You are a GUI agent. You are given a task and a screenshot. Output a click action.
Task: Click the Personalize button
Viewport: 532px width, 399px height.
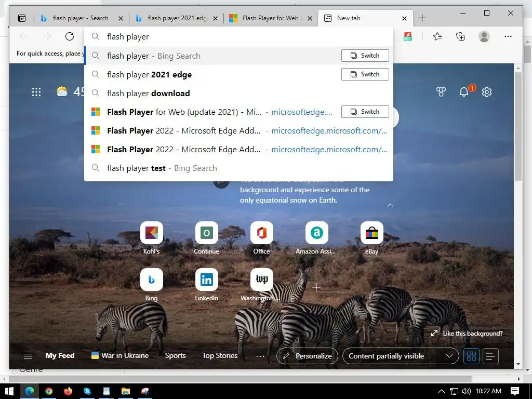(308, 356)
